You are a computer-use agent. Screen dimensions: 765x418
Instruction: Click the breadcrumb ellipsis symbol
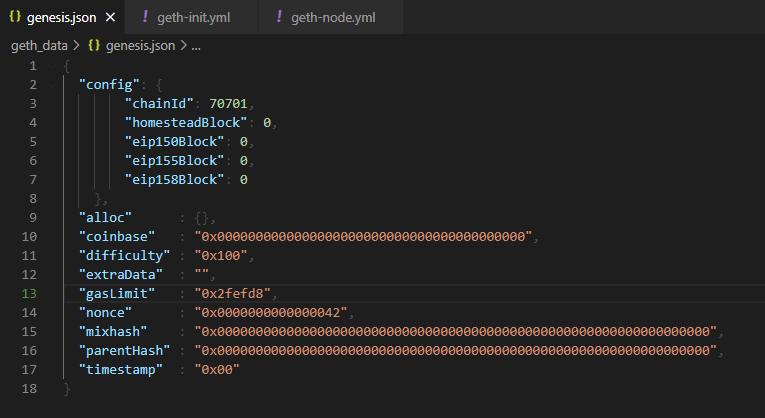196,46
